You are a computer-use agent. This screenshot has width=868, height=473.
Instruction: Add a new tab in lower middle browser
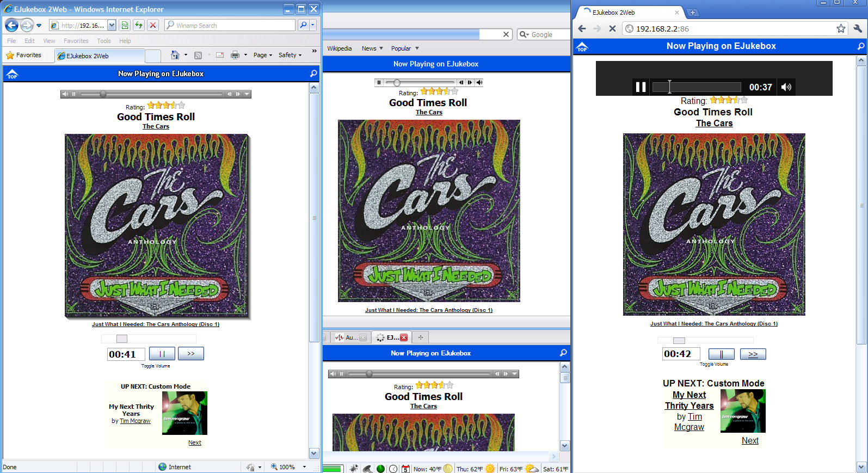(420, 337)
